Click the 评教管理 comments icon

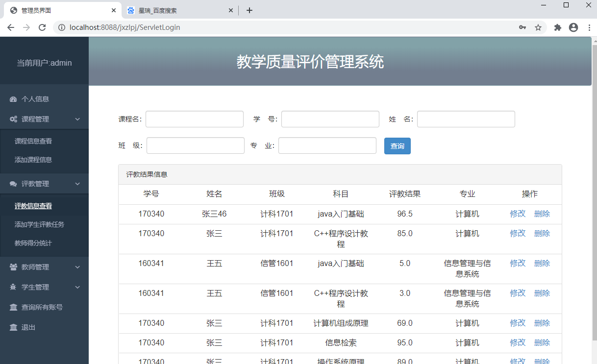click(x=13, y=184)
